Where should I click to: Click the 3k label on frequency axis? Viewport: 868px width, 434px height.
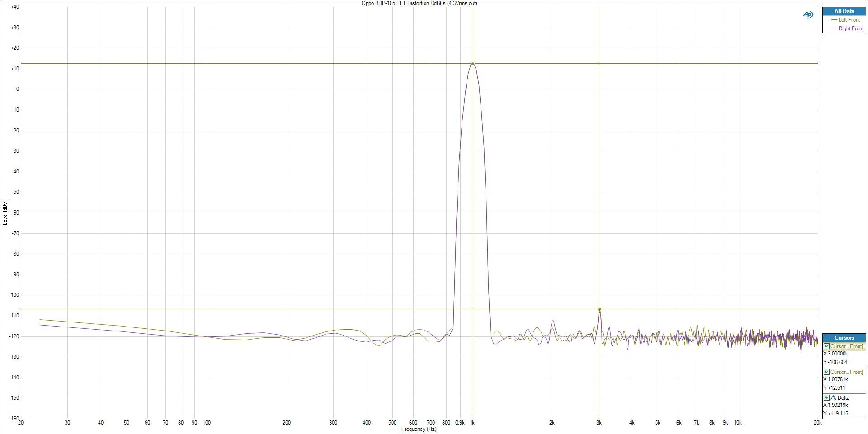[x=599, y=423]
